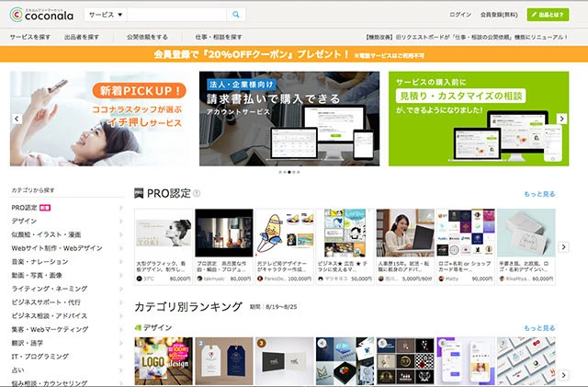Click the PRO badge icon beside PRO認定 heading
The width and height of the screenshot is (588, 387).
(139, 193)
